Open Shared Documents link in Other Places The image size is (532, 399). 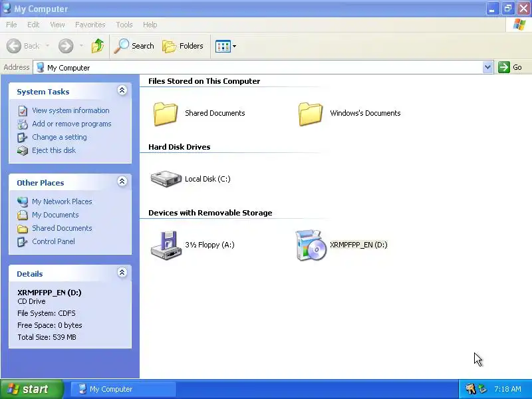pos(62,228)
